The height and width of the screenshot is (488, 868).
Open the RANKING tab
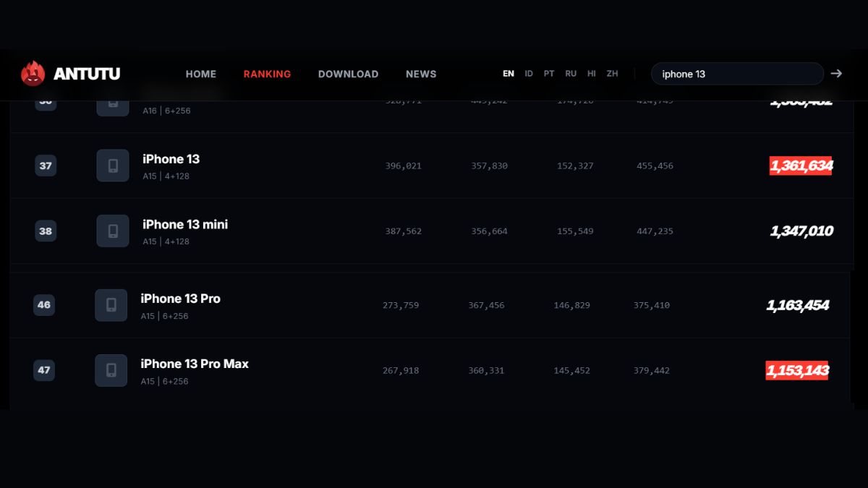pos(267,74)
